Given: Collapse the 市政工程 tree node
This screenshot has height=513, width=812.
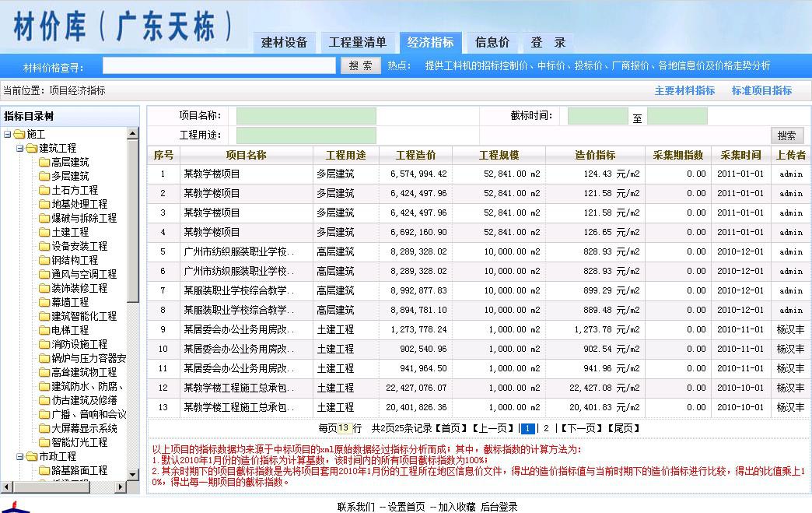Looking at the screenshot, I should point(19,456).
